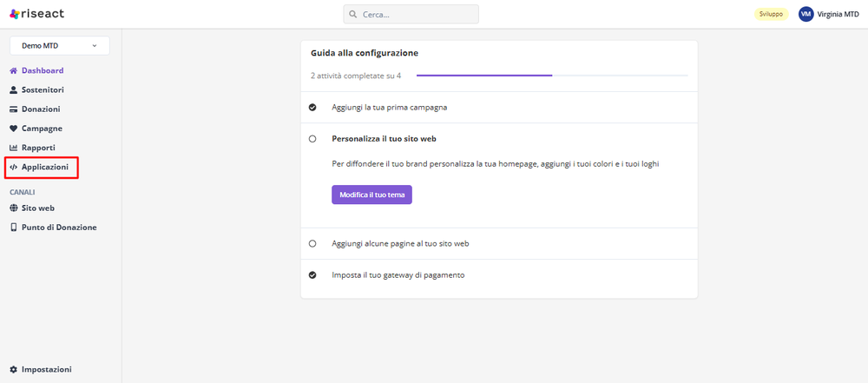Screen dimensions: 868x383
Task: Click the Rapporti chart icon
Action: (14, 148)
